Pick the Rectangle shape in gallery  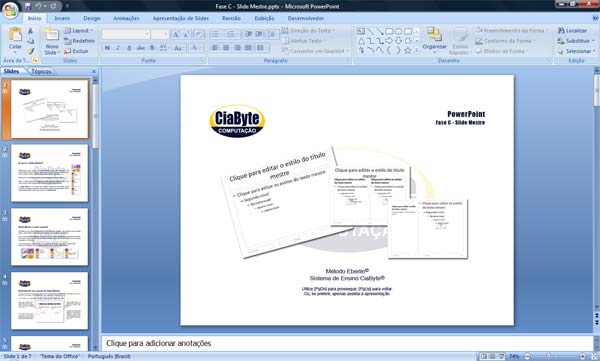(389, 31)
